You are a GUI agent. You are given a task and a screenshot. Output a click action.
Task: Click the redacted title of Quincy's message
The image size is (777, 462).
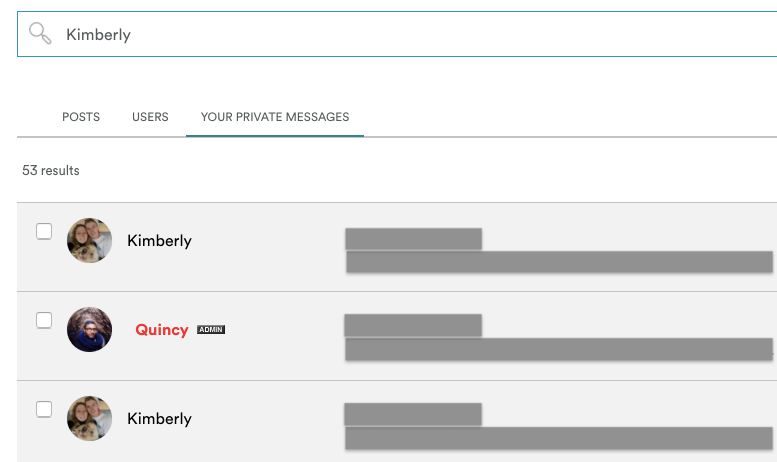click(x=413, y=325)
